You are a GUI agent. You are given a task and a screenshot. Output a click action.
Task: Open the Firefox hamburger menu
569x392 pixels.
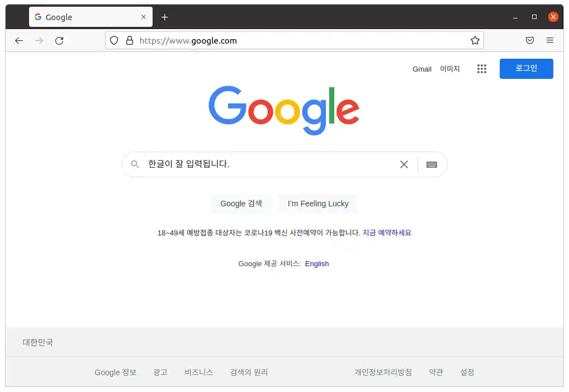(550, 40)
